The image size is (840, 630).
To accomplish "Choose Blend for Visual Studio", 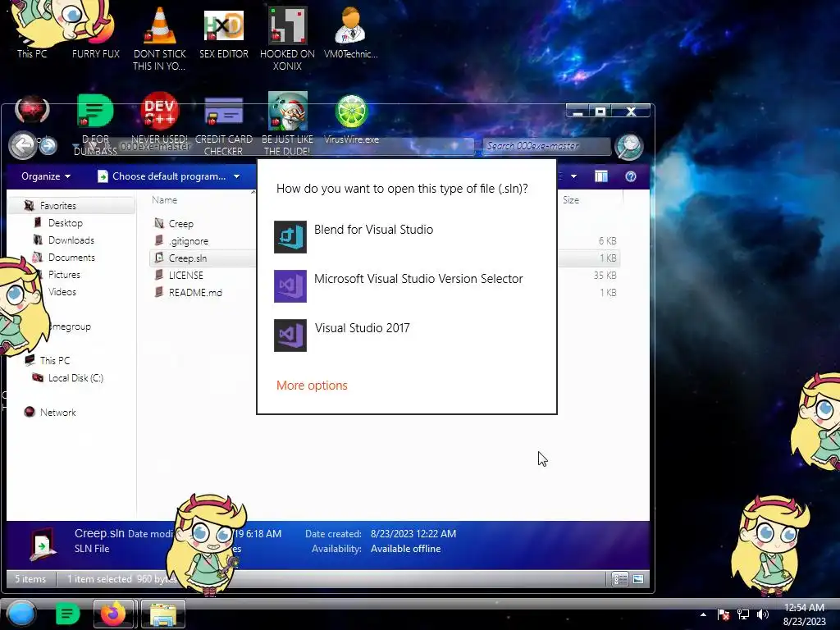I will point(406,236).
